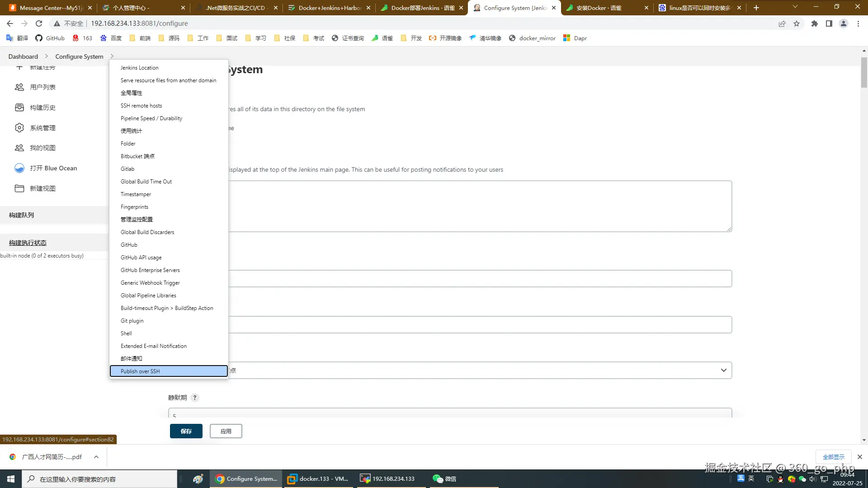Screen dimensions: 868x488
Task: Choose Gitlab in section menu
Action: click(x=127, y=169)
